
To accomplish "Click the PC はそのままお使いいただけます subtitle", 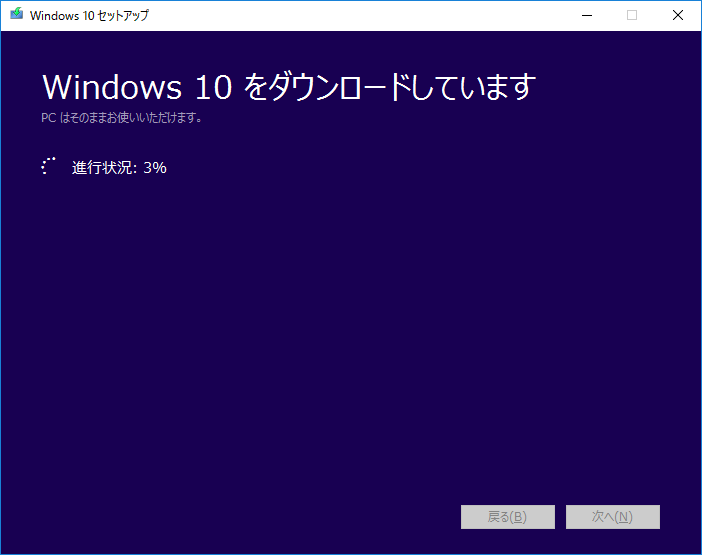I will click(122, 118).
